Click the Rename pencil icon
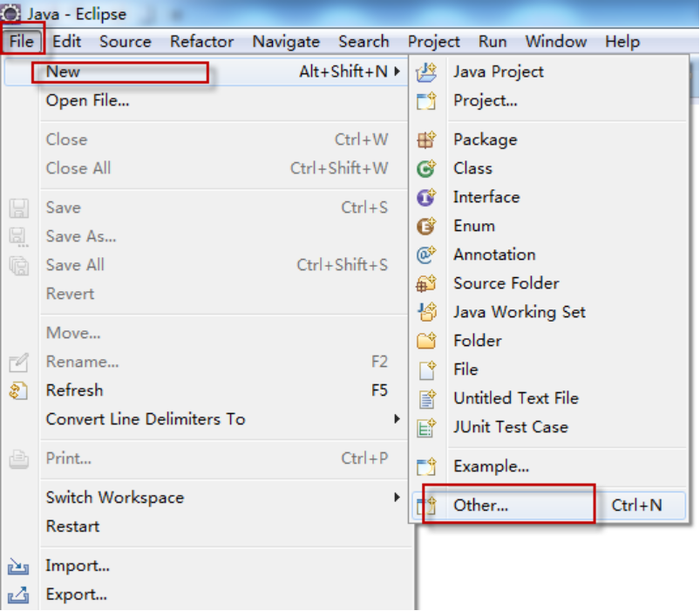700x611 pixels. click(x=19, y=363)
